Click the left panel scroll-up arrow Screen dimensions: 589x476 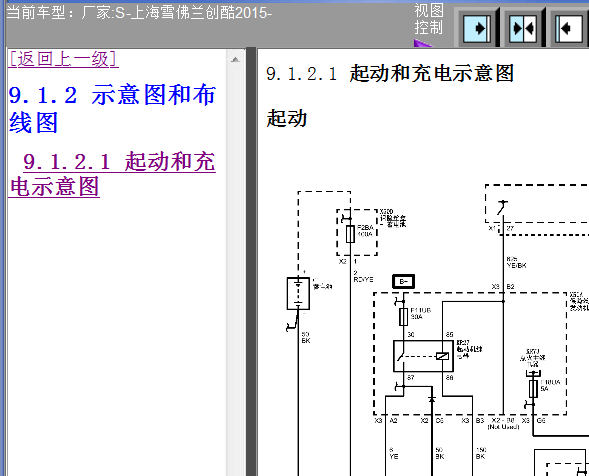[x=236, y=59]
